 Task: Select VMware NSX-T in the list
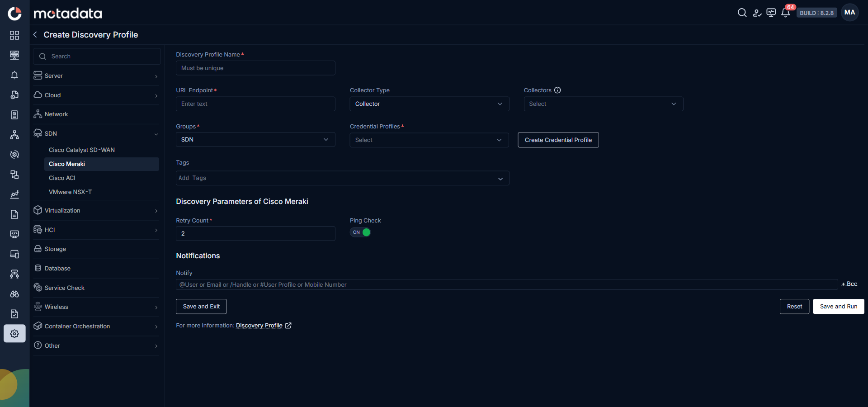102,192
